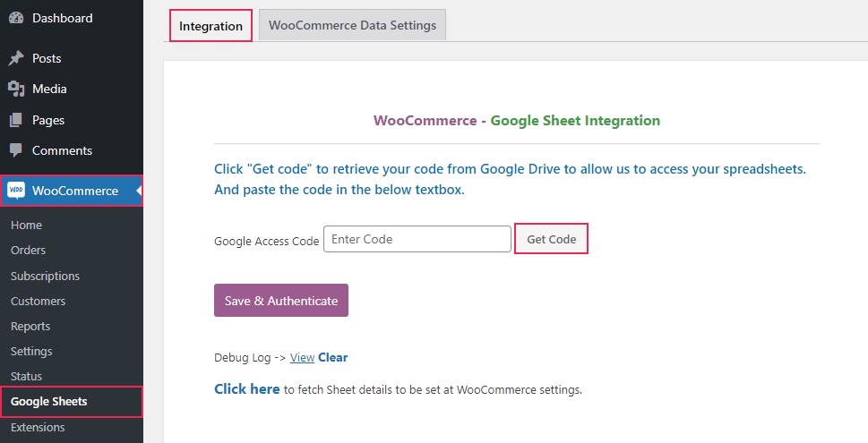Click the Posts pushpin icon
This screenshot has height=443, width=868.
point(16,58)
